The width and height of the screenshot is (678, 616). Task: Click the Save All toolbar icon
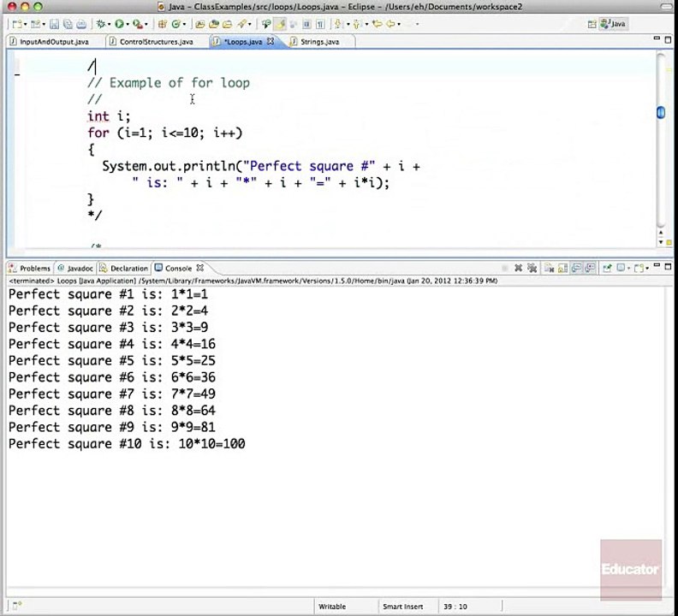tap(68, 24)
